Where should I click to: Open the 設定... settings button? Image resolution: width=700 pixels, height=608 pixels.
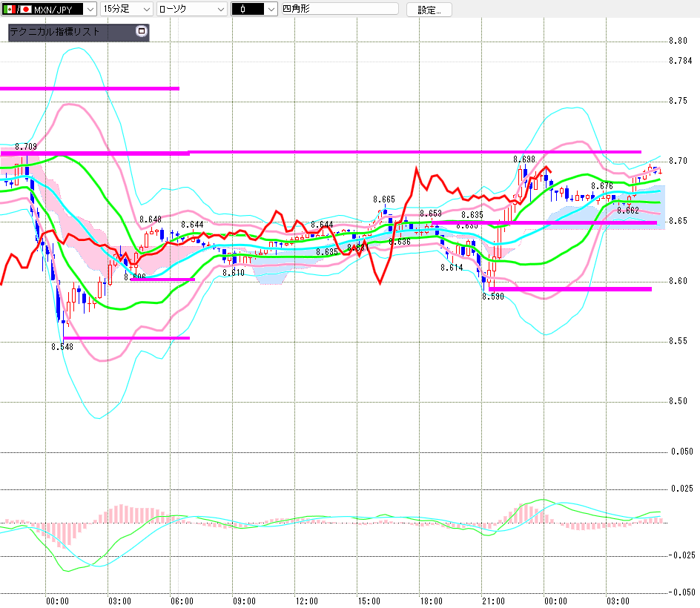429,10
